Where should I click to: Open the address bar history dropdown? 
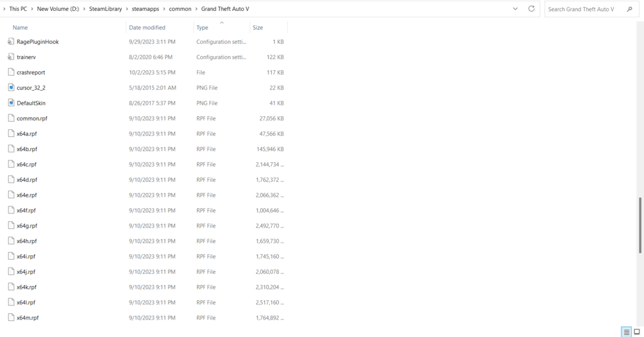(515, 8)
